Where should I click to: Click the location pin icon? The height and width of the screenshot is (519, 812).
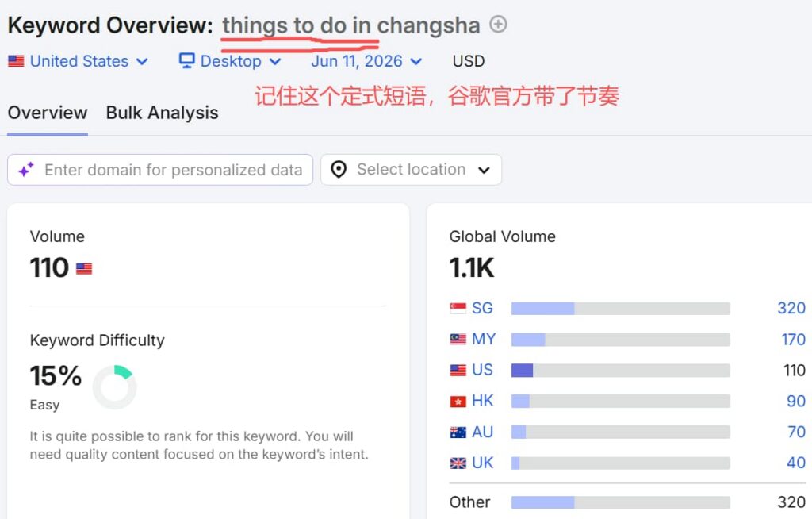339,170
